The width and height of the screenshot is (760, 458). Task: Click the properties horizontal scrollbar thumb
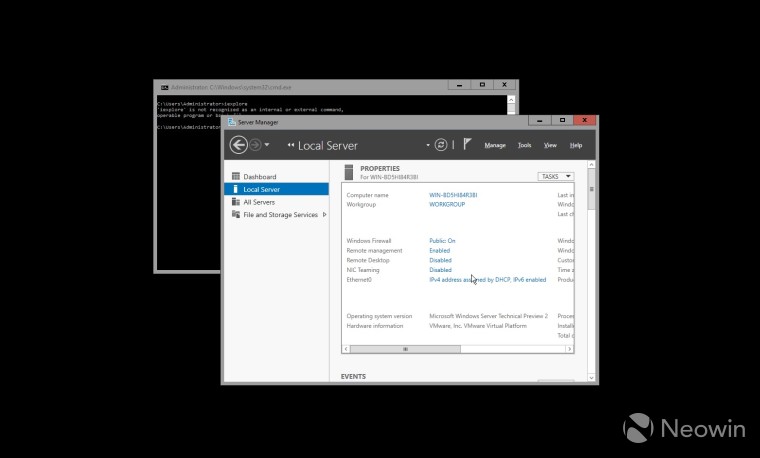[405, 349]
